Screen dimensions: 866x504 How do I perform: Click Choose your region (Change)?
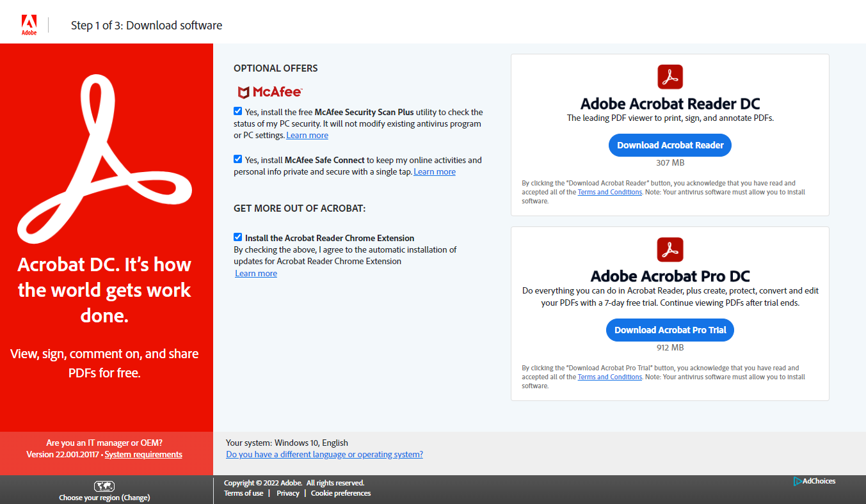(104, 498)
